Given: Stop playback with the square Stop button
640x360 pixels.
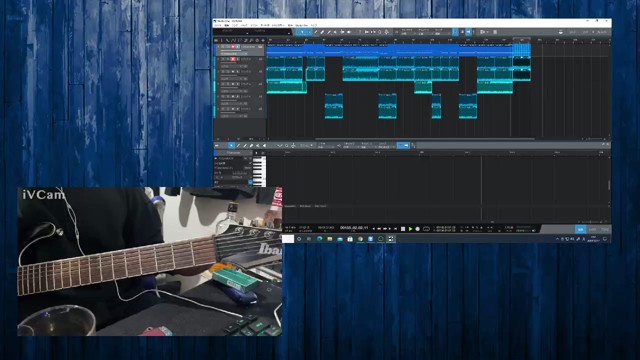Looking at the screenshot, I should 403,229.
